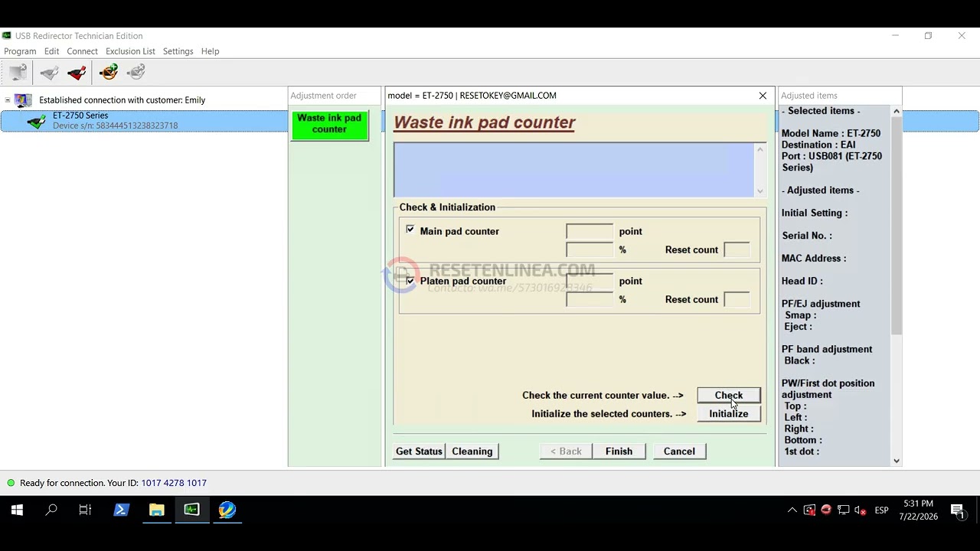
Task: Click the red USB plug toolbar icon
Action: point(77,73)
